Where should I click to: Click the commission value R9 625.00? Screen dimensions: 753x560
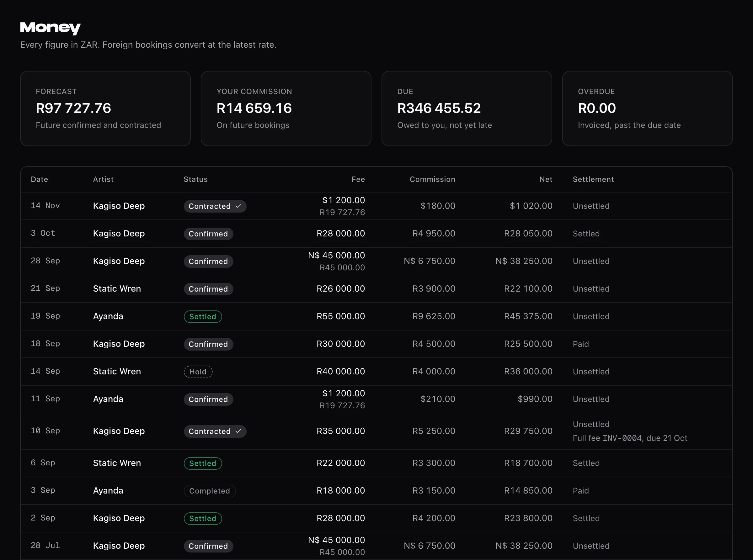point(434,316)
